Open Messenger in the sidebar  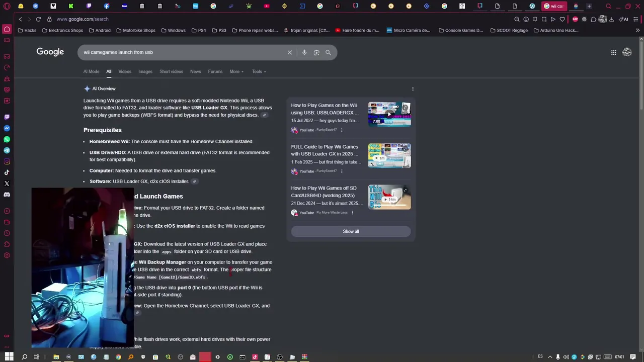point(7,128)
